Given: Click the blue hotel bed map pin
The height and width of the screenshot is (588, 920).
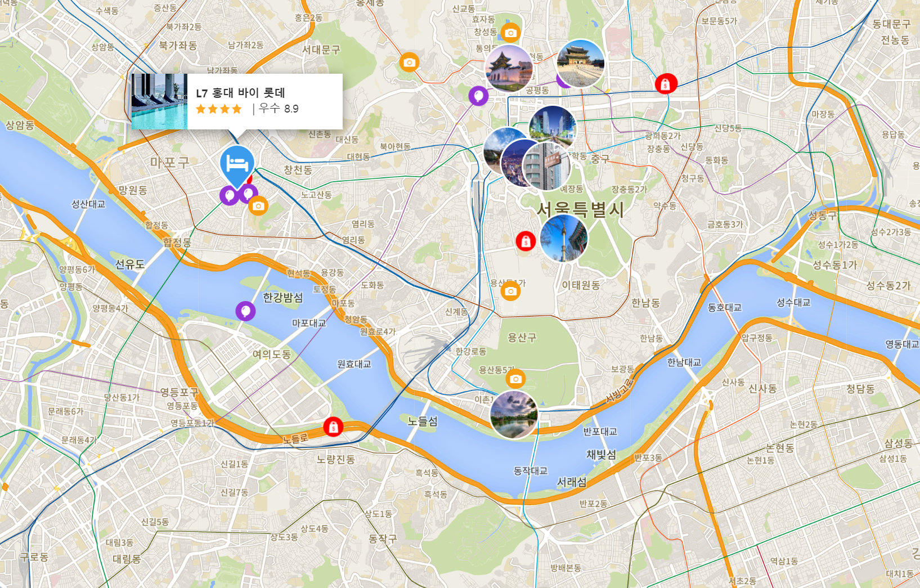Looking at the screenshot, I should pyautogui.click(x=237, y=164).
